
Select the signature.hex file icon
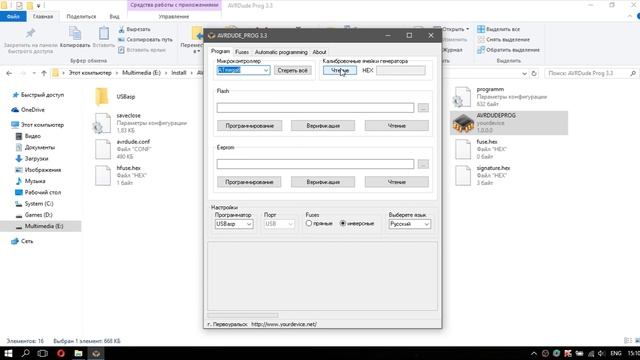coord(463,175)
